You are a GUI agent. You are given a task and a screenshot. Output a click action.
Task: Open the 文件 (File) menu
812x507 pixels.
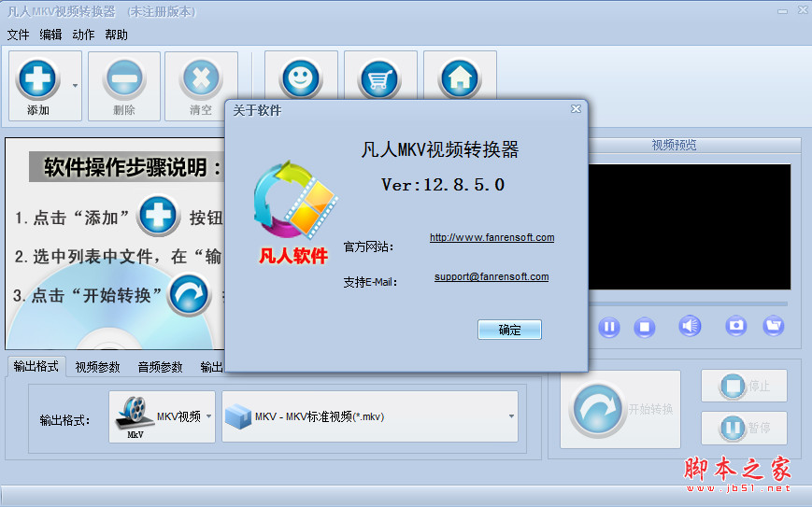coord(18,35)
